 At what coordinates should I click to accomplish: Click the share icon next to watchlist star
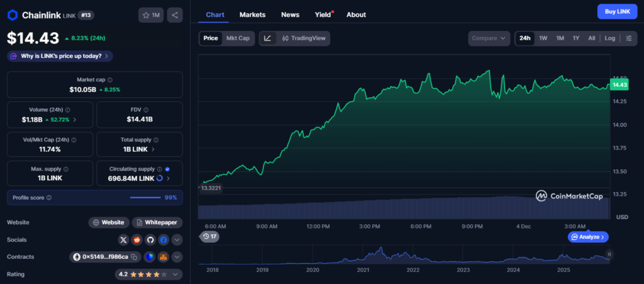point(175,14)
